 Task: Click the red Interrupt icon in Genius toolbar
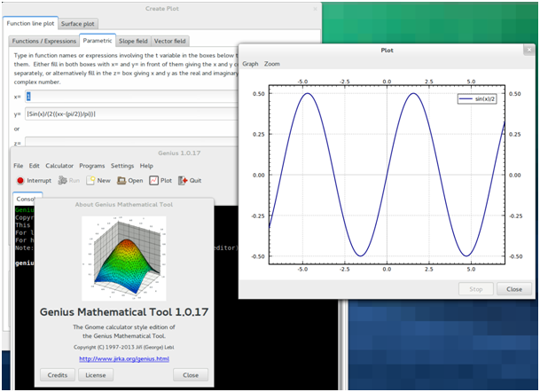click(20, 181)
